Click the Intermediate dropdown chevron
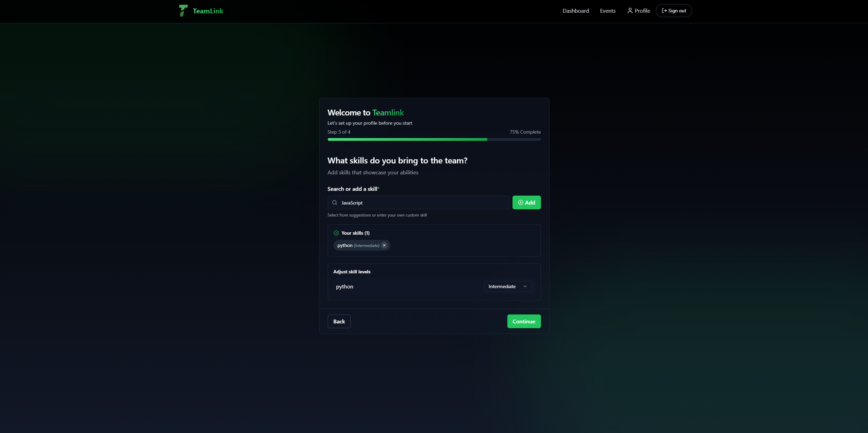868x433 pixels. point(525,286)
